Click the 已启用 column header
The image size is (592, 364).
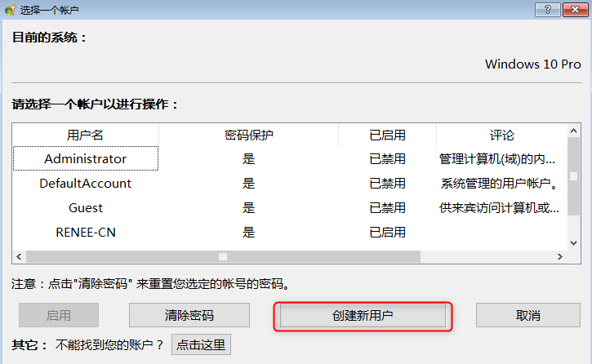(x=387, y=135)
